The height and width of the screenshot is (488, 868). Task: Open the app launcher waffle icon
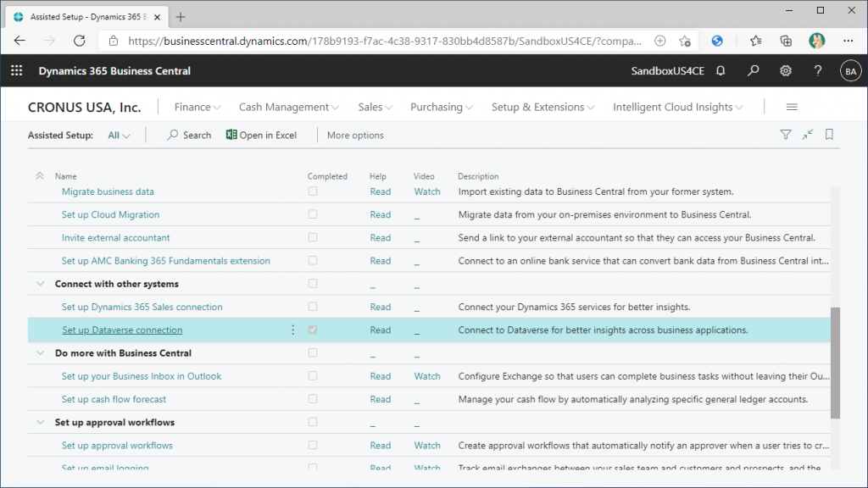pos(17,71)
